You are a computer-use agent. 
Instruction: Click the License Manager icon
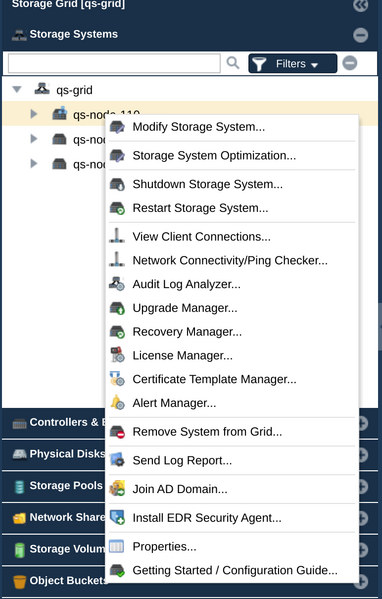(x=117, y=355)
